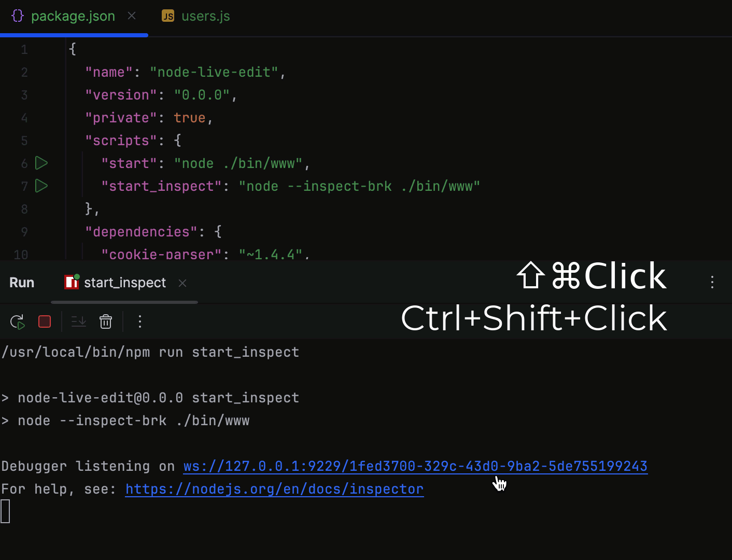The image size is (732, 560).
Task: Close the start_inspect run session tab
Action: 182,283
